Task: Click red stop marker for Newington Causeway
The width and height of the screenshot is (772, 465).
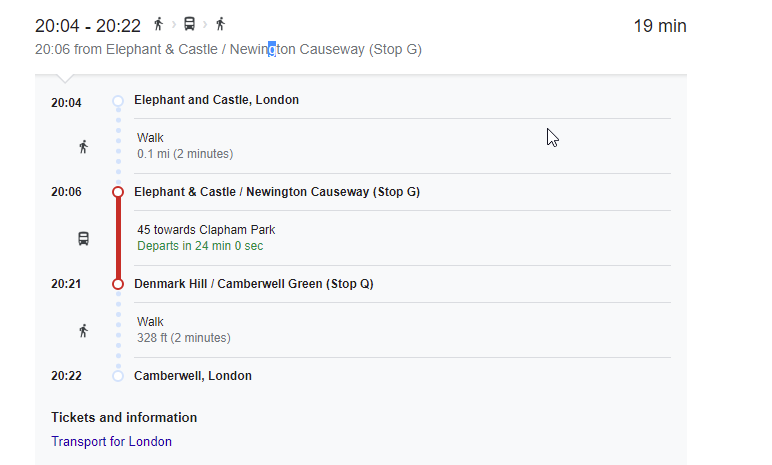Action: click(x=118, y=192)
